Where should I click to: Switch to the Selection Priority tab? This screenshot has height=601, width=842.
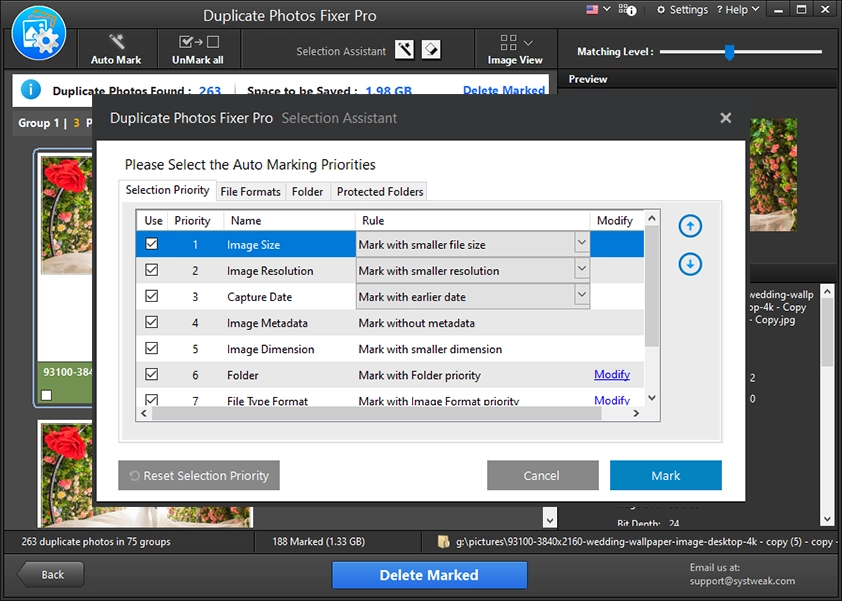coord(167,190)
